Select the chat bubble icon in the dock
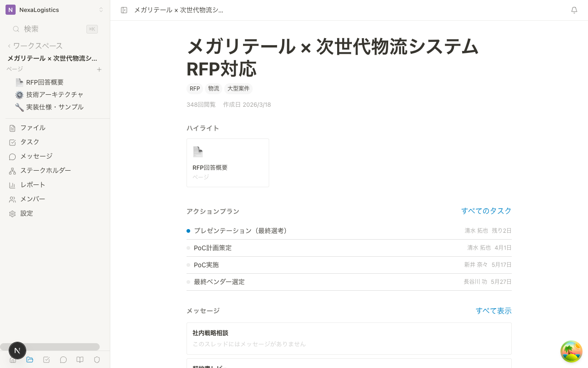 pyautogui.click(x=63, y=360)
